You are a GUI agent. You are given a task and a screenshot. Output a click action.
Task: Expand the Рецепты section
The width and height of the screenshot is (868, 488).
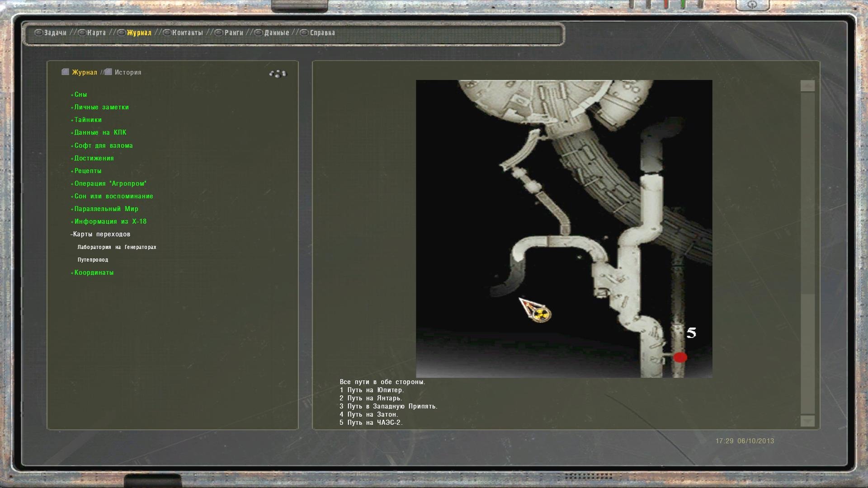click(x=88, y=171)
